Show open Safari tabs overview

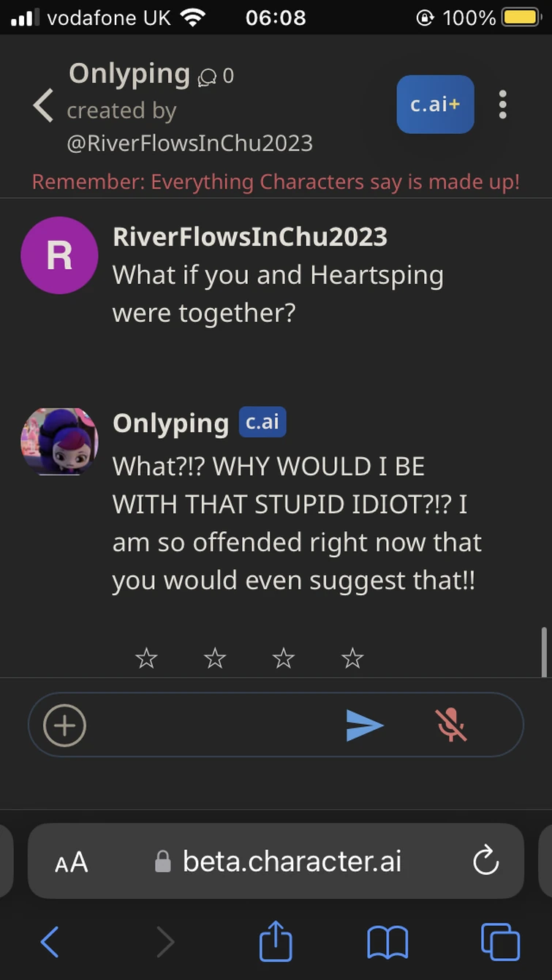click(500, 942)
